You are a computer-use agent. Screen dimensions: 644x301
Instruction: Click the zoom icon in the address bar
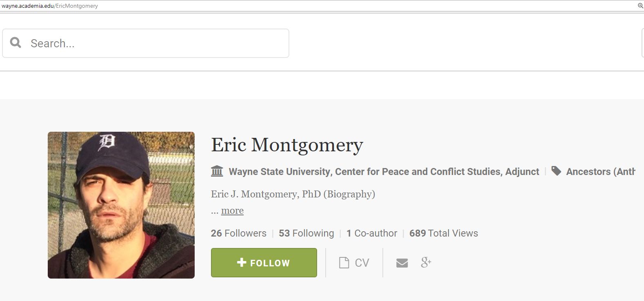(x=640, y=6)
